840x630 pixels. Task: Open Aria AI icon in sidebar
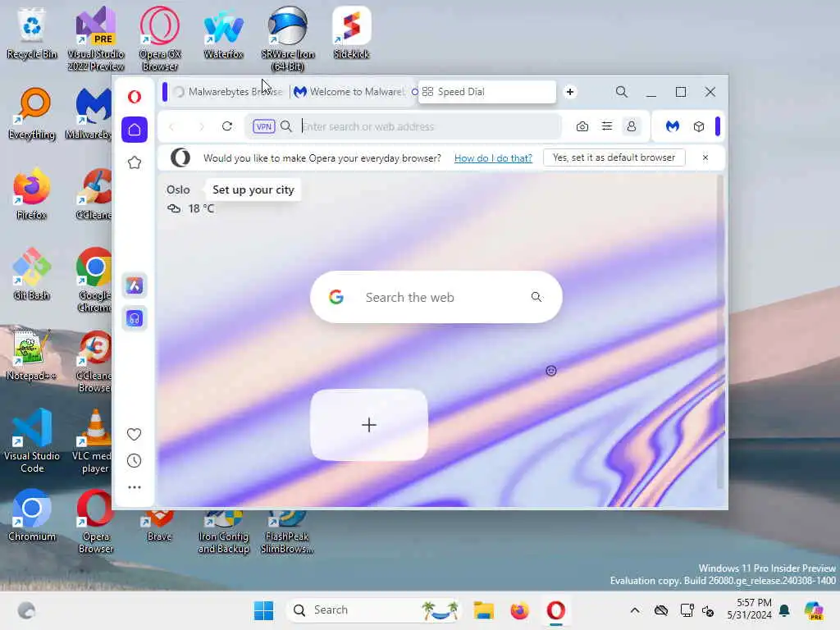tap(135, 285)
